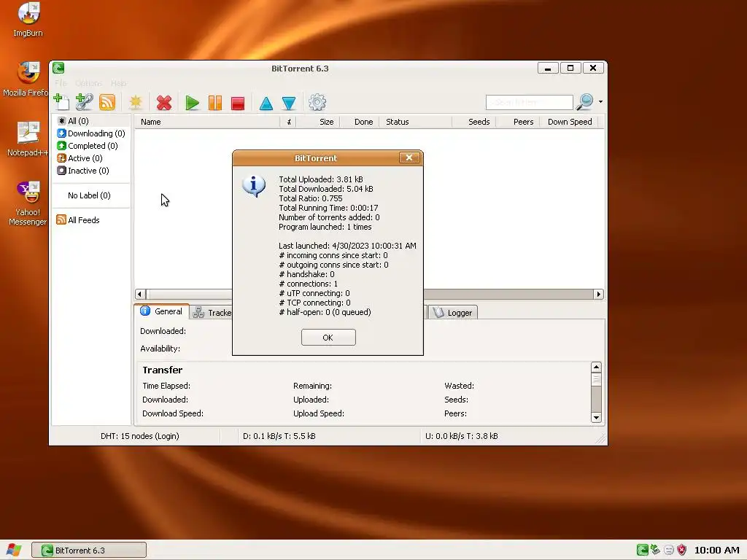Click the Create New Torrent star icon
The height and width of the screenshot is (560, 747).
[136, 102]
